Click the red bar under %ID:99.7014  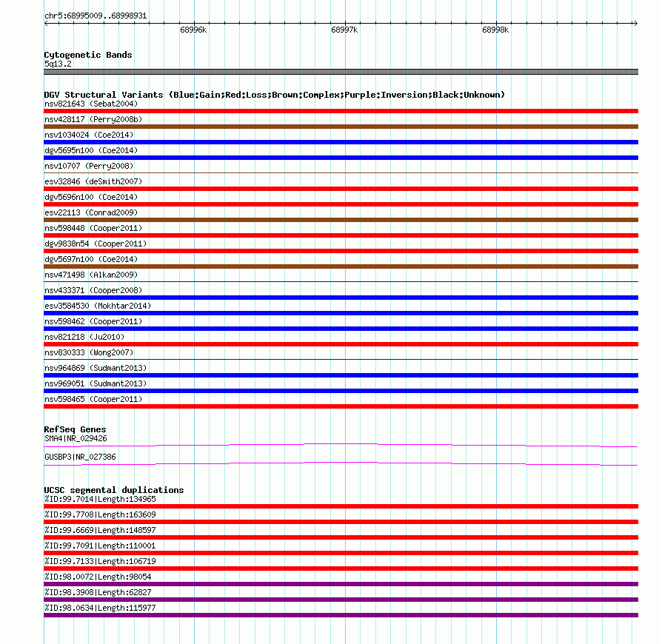tap(341, 506)
